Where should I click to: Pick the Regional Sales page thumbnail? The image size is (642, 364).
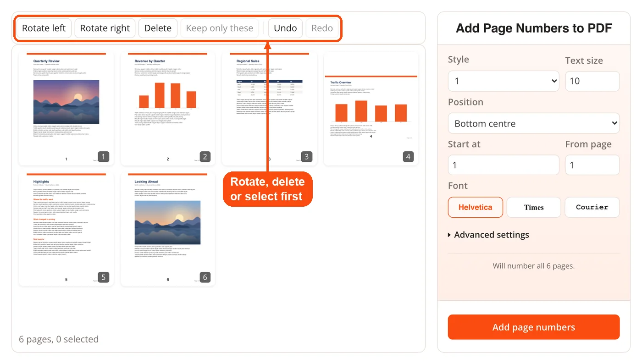click(x=269, y=108)
